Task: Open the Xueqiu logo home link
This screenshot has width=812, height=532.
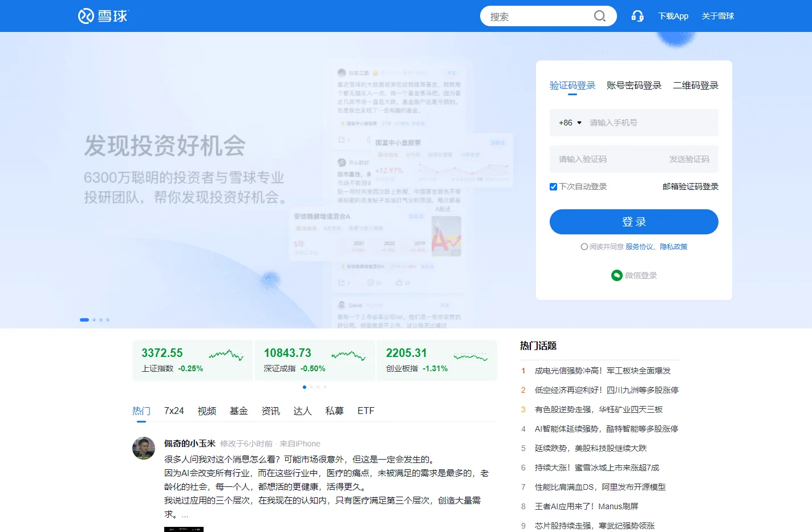Action: coord(103,16)
